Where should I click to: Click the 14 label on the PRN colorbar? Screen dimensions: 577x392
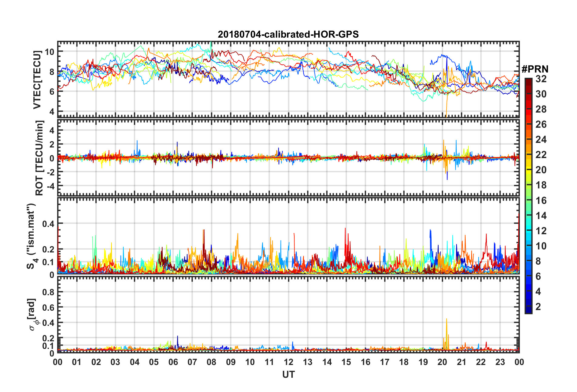[541, 216]
